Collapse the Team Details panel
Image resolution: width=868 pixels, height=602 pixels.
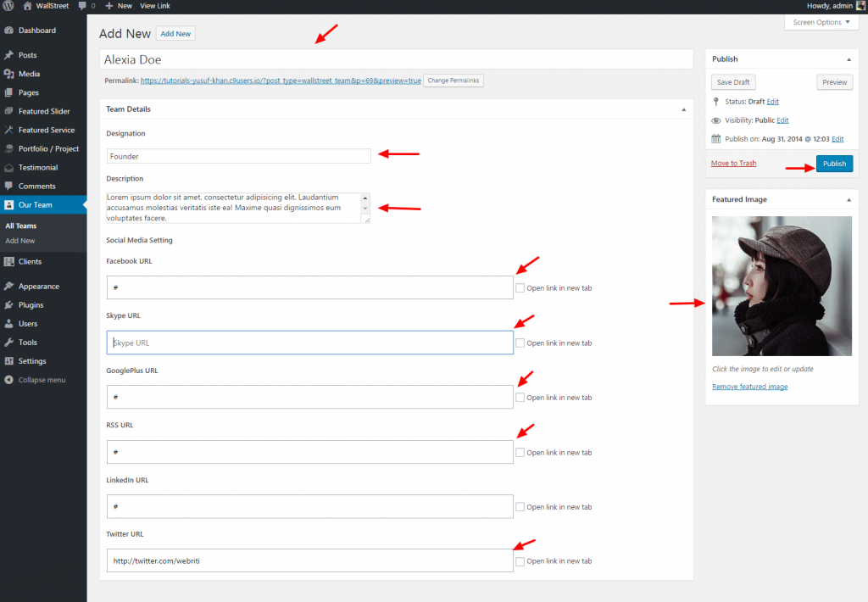pyautogui.click(x=684, y=109)
